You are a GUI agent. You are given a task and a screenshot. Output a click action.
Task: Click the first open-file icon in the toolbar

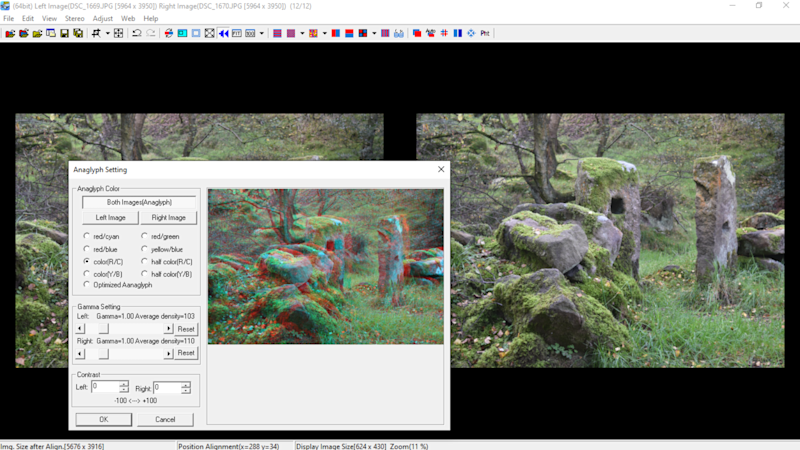pos(10,33)
